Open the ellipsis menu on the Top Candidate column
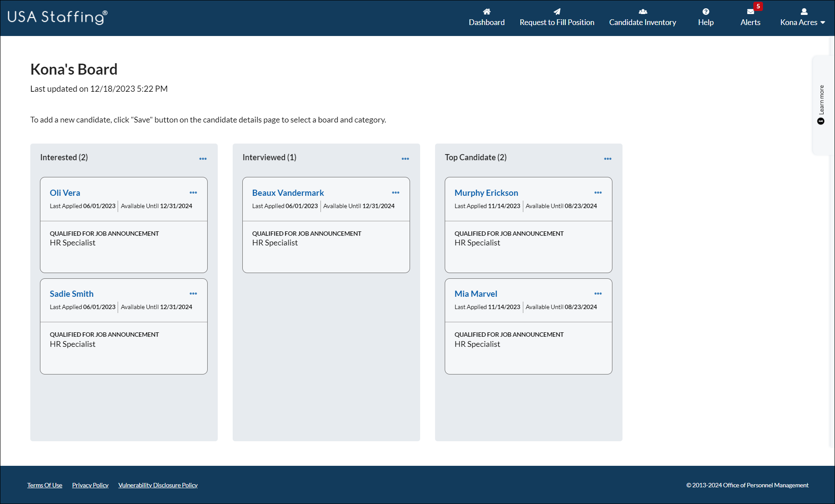Screen dimensions: 835x504 pos(608,158)
